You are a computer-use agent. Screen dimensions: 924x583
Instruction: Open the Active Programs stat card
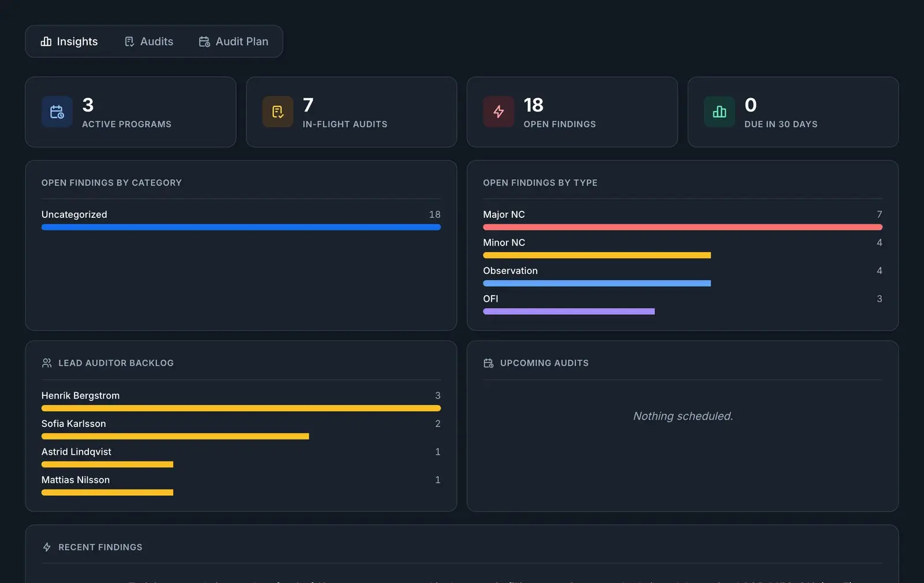coord(131,112)
